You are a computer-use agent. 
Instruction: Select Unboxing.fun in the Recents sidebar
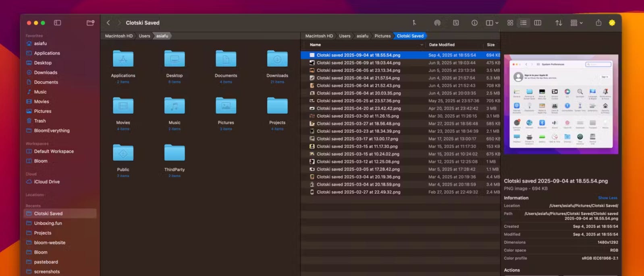pyautogui.click(x=48, y=223)
